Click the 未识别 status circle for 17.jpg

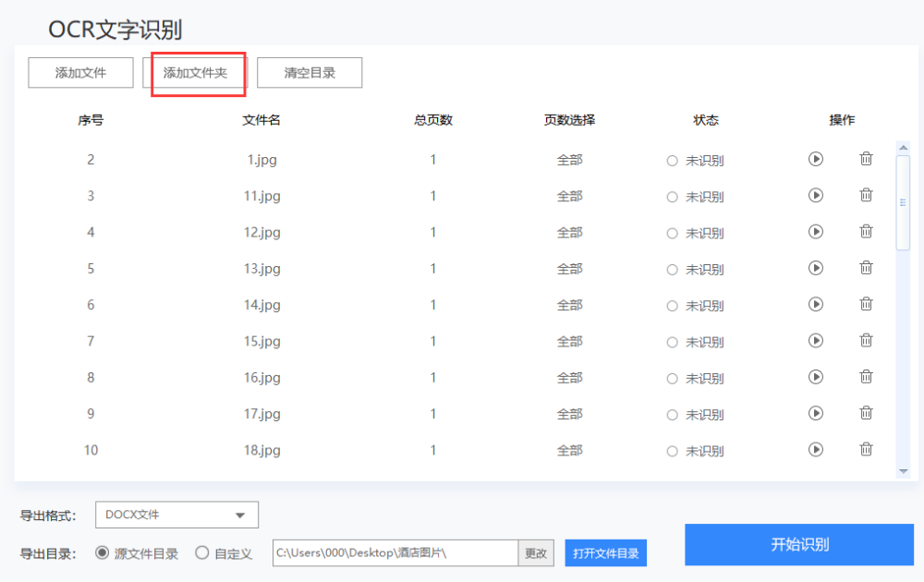672,416
